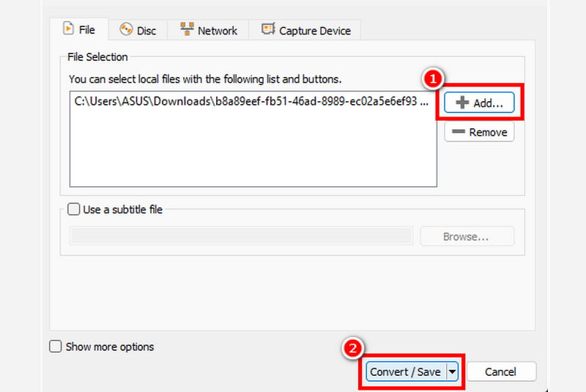Enable the 'Use a subtitle file' checkbox
The image size is (586, 392).
(74, 210)
